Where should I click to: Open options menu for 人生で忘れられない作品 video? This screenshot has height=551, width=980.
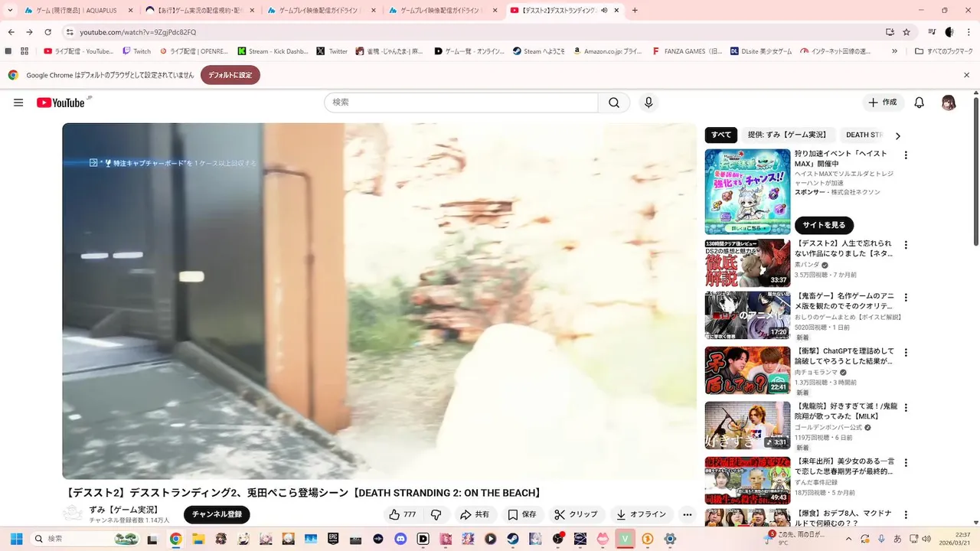906,245
